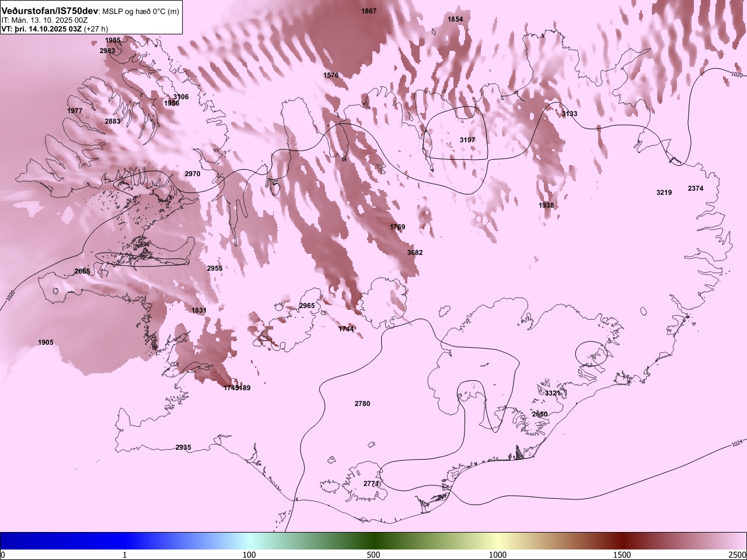Click the 1867 height value

[x=369, y=11]
